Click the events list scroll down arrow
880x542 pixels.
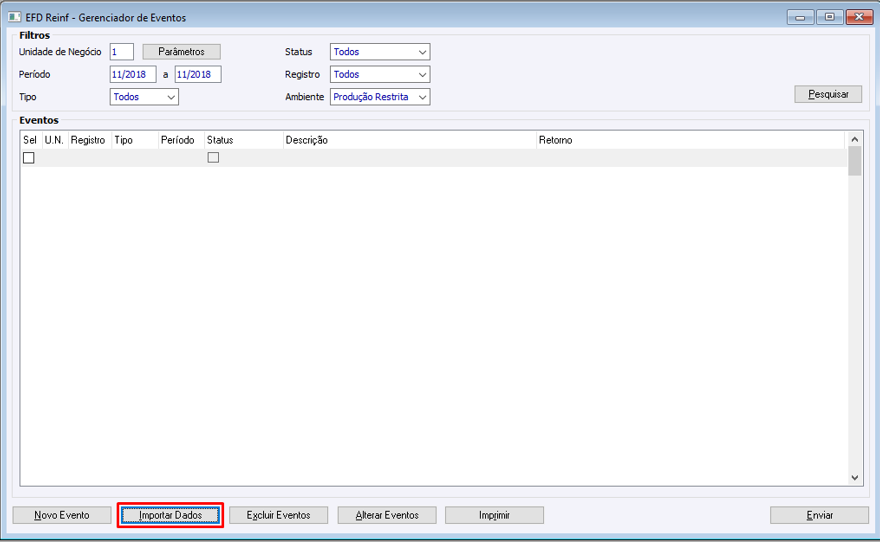point(854,477)
